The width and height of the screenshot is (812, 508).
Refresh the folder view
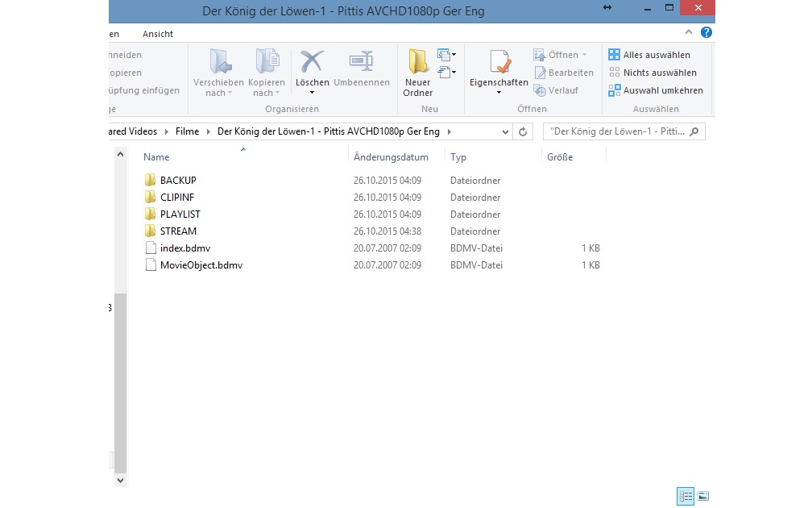(523, 131)
